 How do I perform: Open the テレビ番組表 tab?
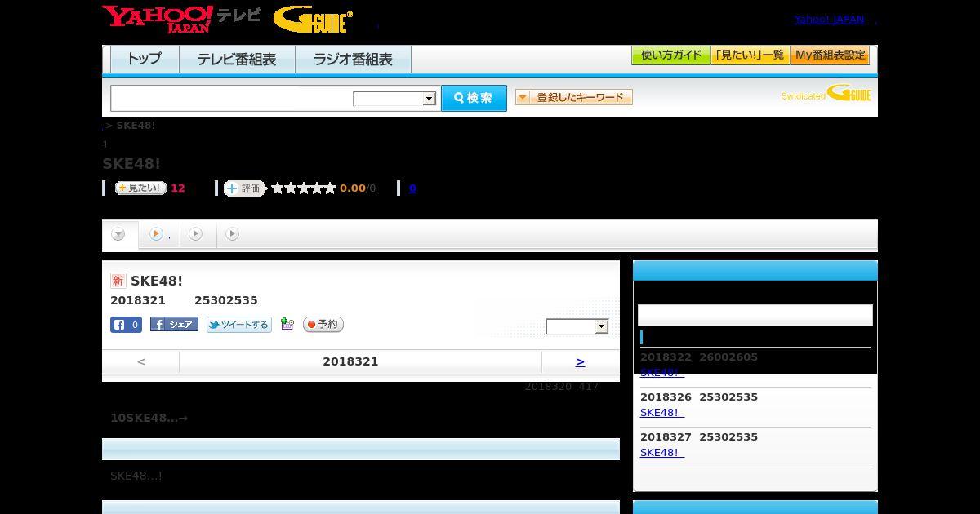237,60
